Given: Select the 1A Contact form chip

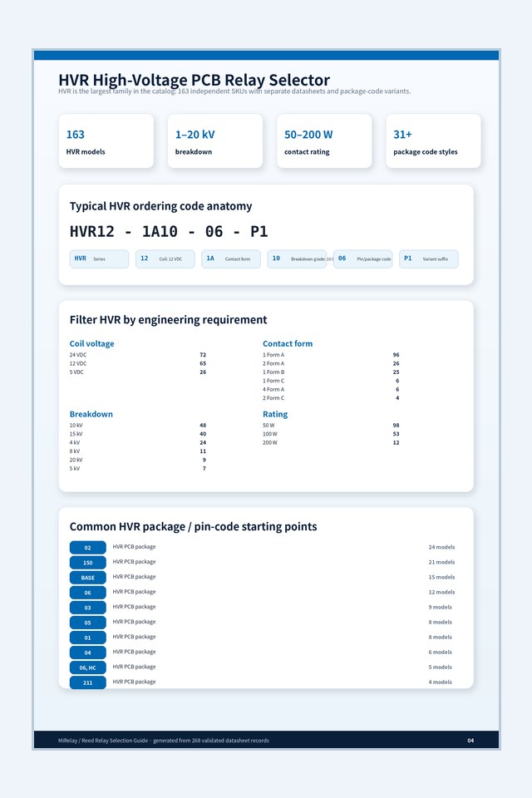Looking at the screenshot, I should (x=231, y=259).
